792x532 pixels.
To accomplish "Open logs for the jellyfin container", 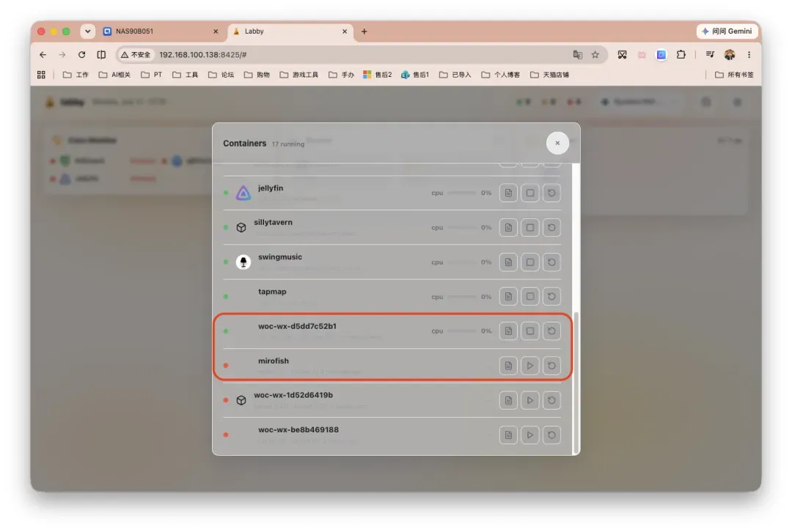I will pos(508,193).
